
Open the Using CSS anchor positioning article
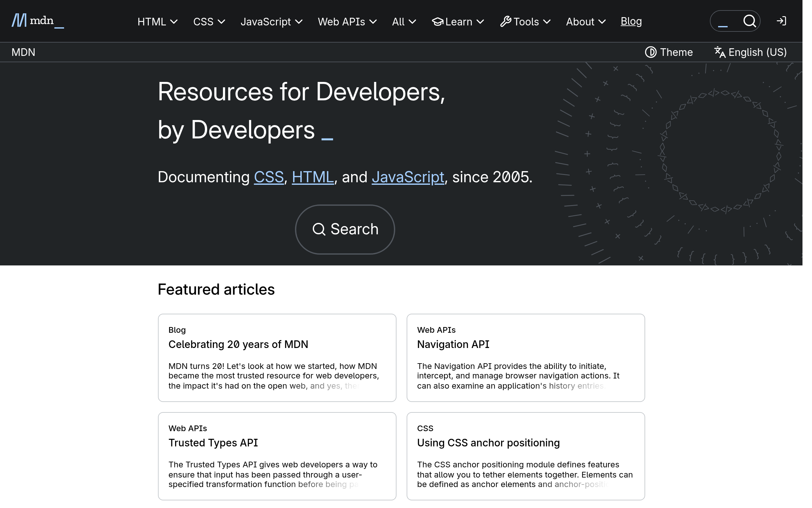click(488, 443)
